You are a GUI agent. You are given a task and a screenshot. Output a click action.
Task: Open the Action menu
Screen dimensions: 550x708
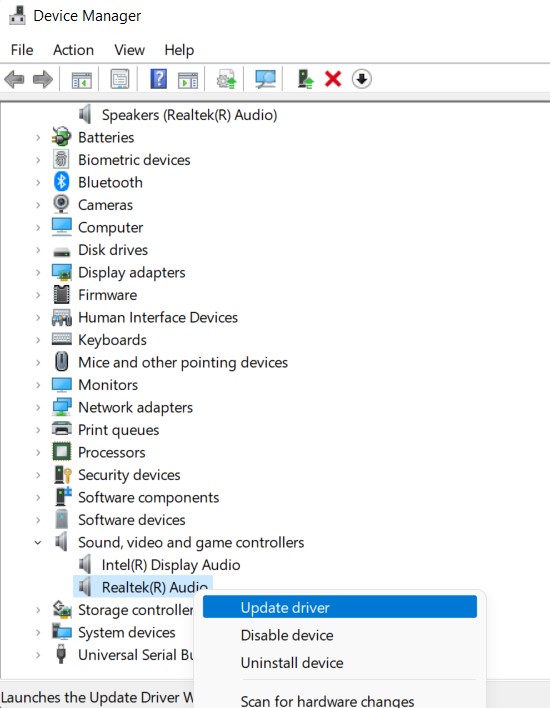(73, 50)
